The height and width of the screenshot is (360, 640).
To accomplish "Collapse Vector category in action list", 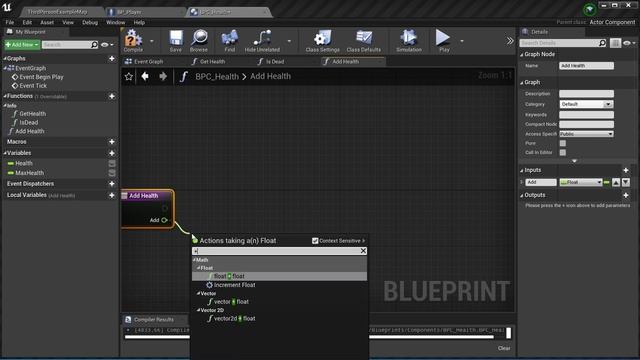I will (x=198, y=293).
